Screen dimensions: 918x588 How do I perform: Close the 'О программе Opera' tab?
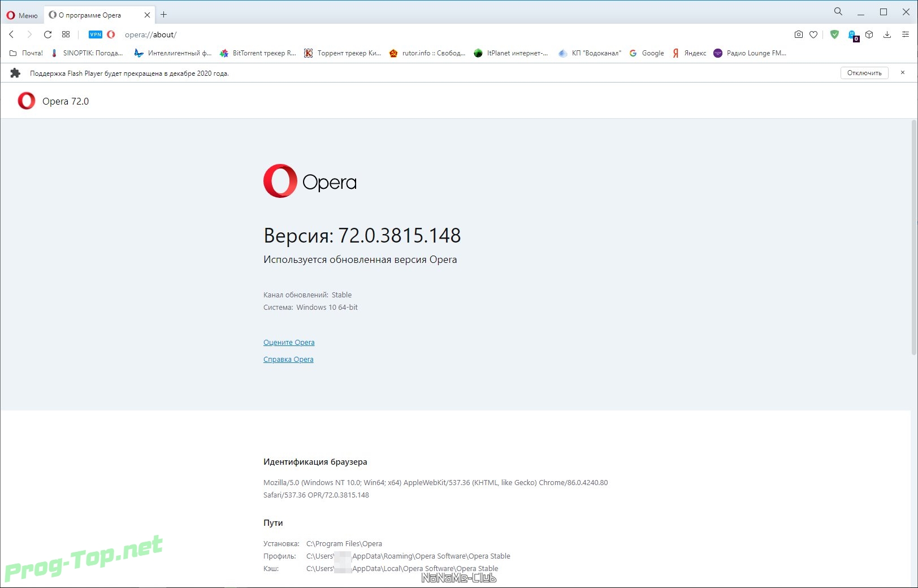(x=147, y=15)
